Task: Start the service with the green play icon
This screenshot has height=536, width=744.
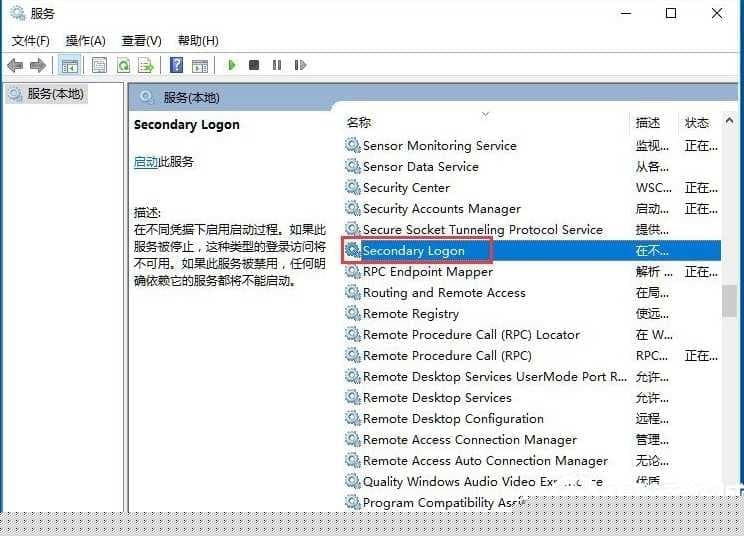Action: (x=232, y=65)
